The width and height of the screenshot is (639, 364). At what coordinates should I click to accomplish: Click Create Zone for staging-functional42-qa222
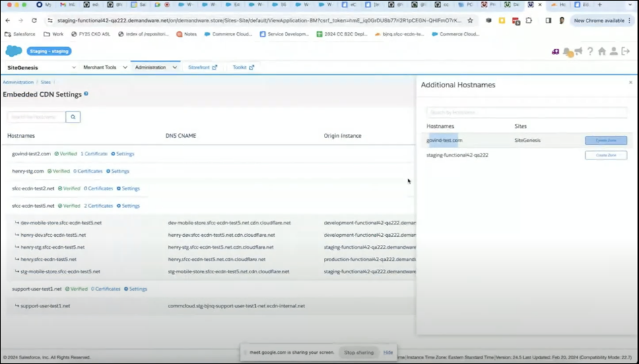(x=606, y=155)
